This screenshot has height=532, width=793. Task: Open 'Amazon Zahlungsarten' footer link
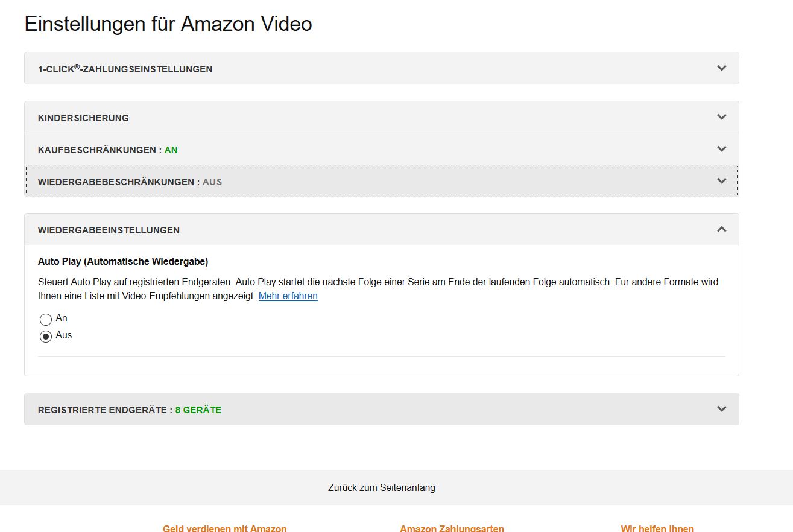452,528
